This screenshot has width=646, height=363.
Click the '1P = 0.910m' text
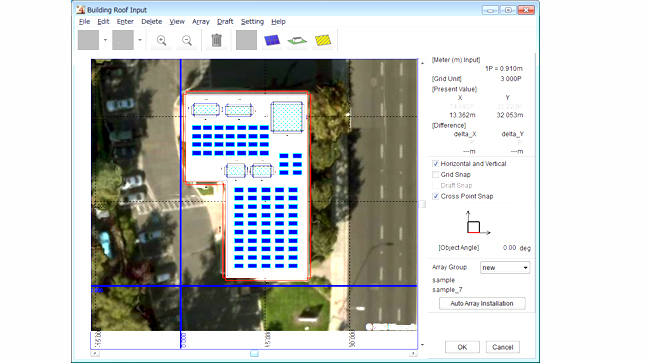click(503, 68)
